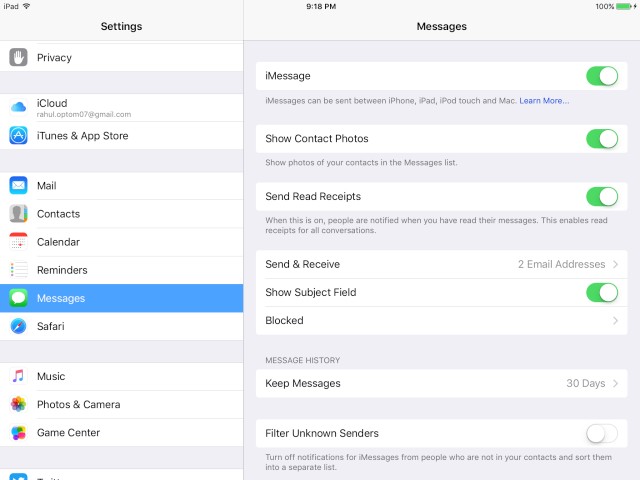This screenshot has width=640, height=480.
Task: Tap the Calendar icon
Action: point(18,242)
